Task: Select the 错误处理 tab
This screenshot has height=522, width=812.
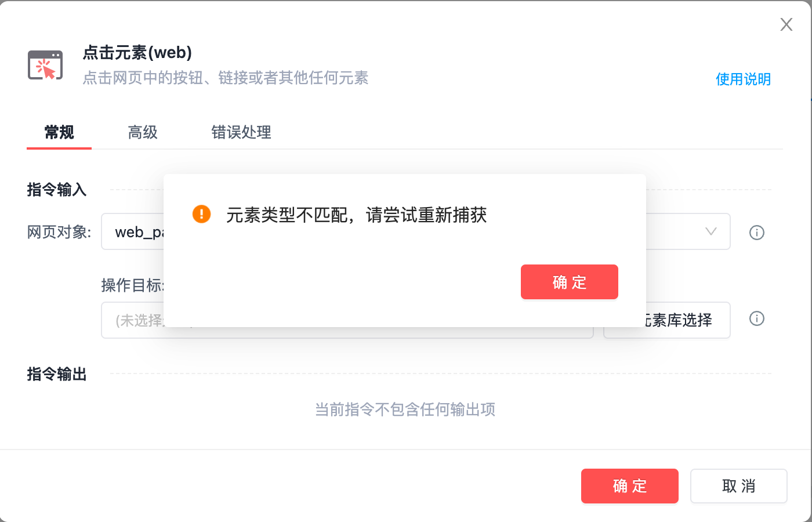Action: tap(241, 132)
